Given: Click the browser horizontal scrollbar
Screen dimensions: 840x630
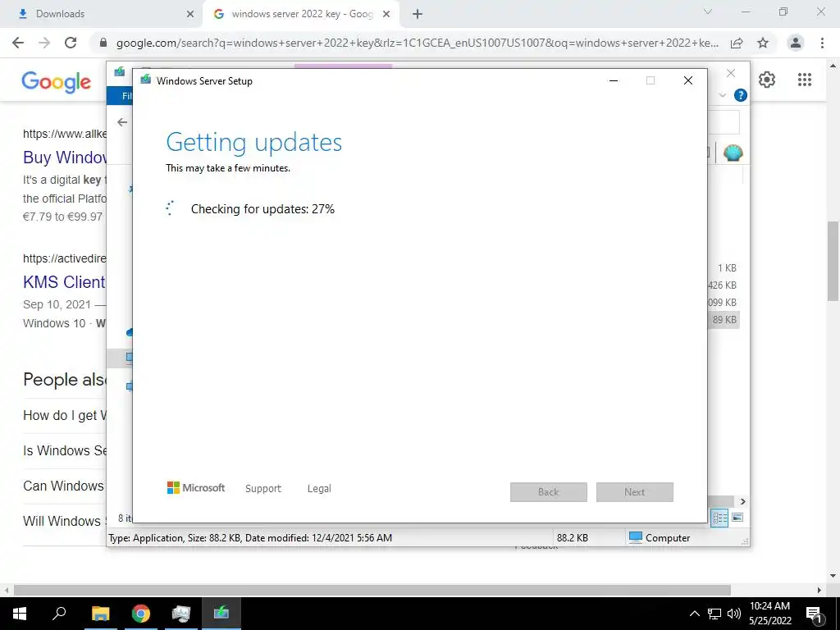Looking at the screenshot, I should pos(372,590).
